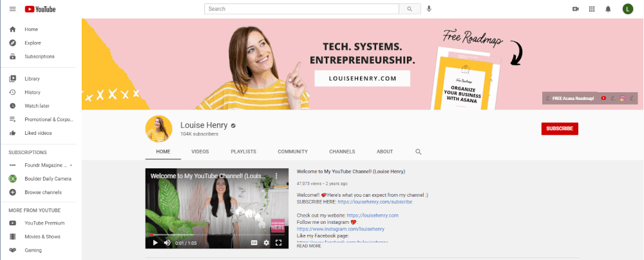This screenshot has width=644, height=260.
Task: Open video player settings gear
Action: (x=266, y=243)
